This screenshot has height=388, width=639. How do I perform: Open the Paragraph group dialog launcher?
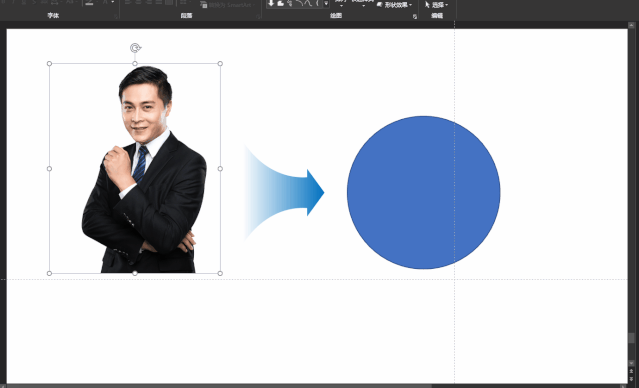(258, 17)
